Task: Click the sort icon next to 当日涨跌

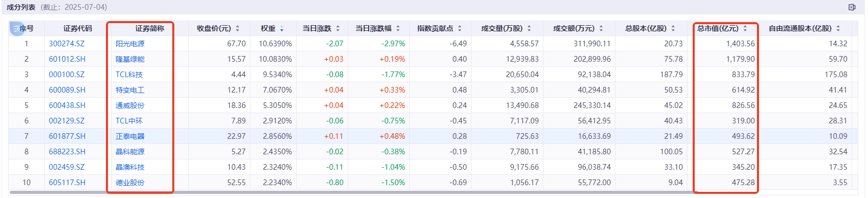Action: coord(338,28)
